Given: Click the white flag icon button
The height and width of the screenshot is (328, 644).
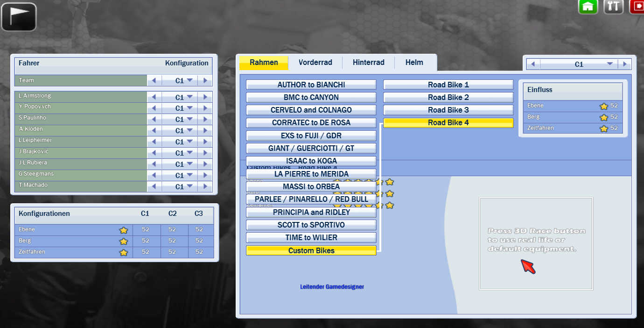Looking at the screenshot, I should tap(19, 17).
